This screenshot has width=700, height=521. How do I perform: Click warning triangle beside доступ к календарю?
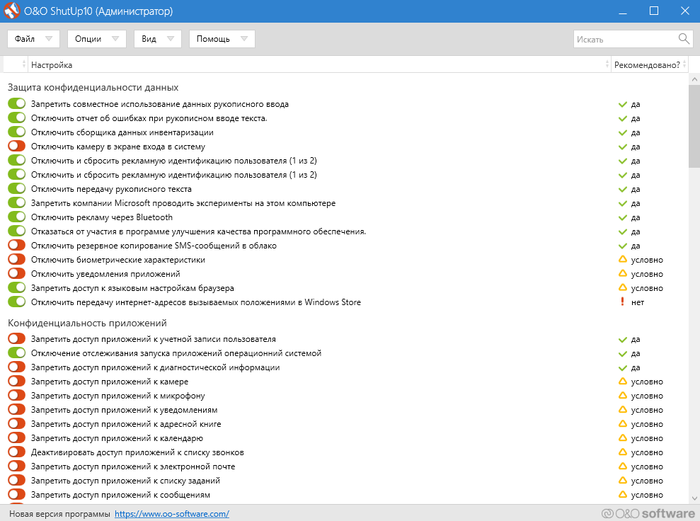tap(622, 438)
